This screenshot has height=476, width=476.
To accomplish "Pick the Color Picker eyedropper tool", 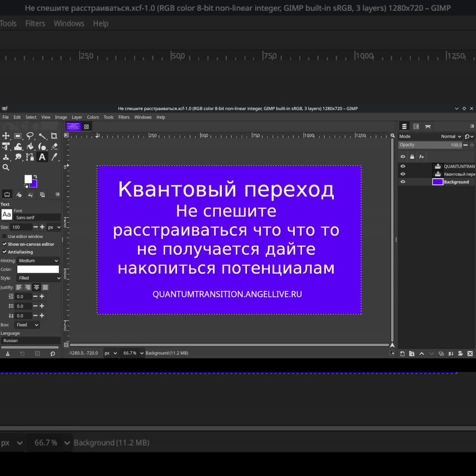I will (x=54, y=157).
